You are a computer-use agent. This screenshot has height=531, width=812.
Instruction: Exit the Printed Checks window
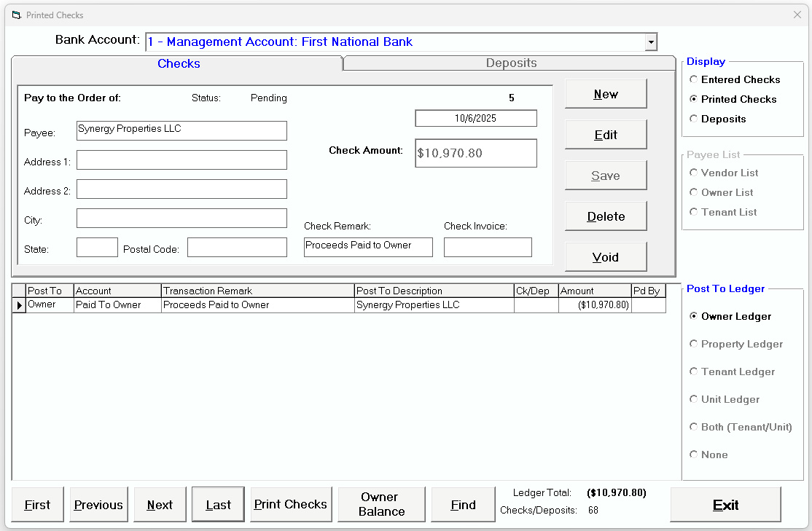pyautogui.click(x=726, y=504)
